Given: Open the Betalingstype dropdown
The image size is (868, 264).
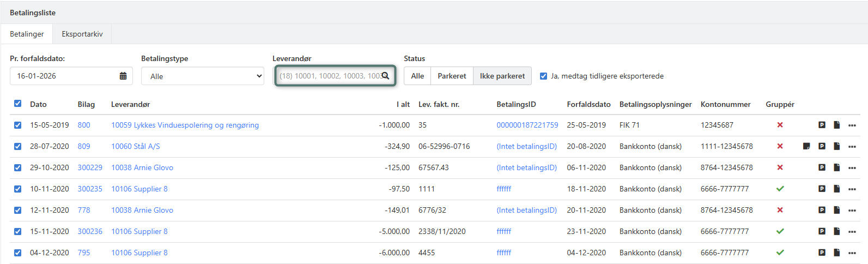Looking at the screenshot, I should coord(202,76).
